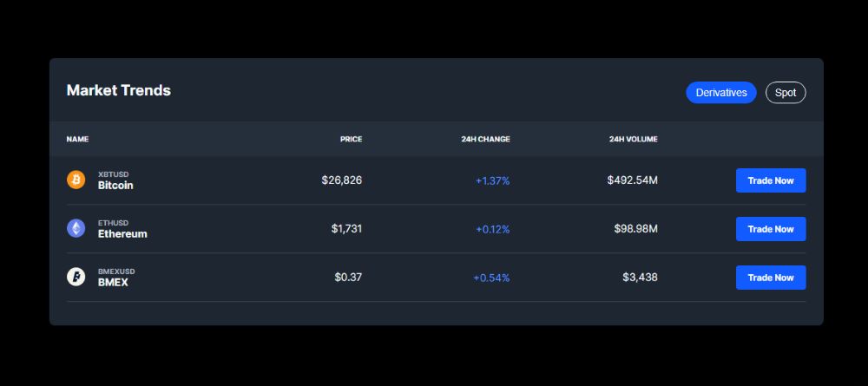The width and height of the screenshot is (868, 386).
Task: Click the Bitcoin coin icon
Action: pos(76,180)
